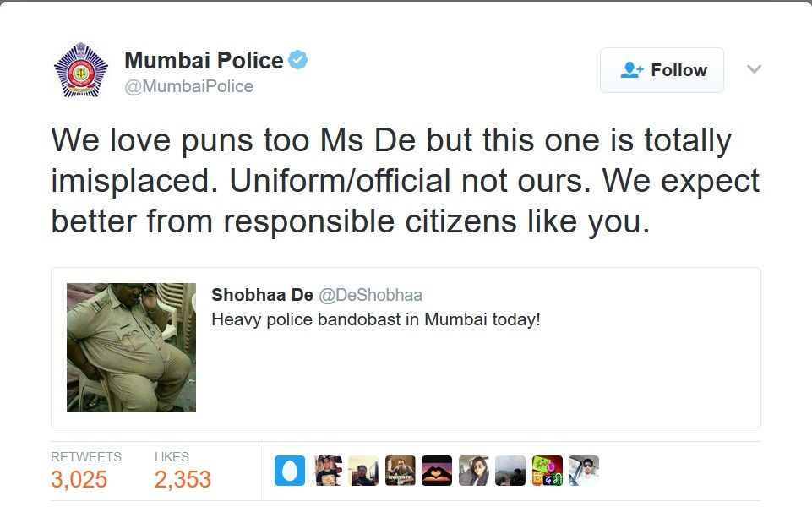Follow the Mumbai Police account

pos(662,70)
